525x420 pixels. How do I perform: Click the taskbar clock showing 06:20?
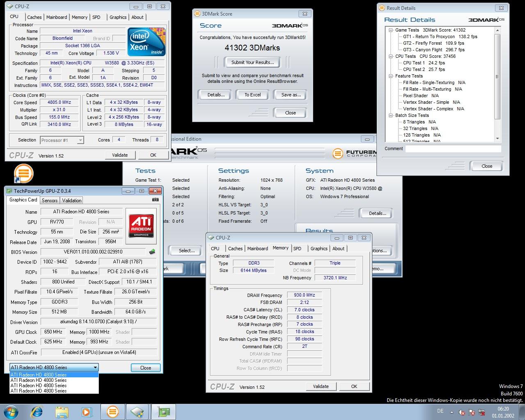[x=503, y=412]
